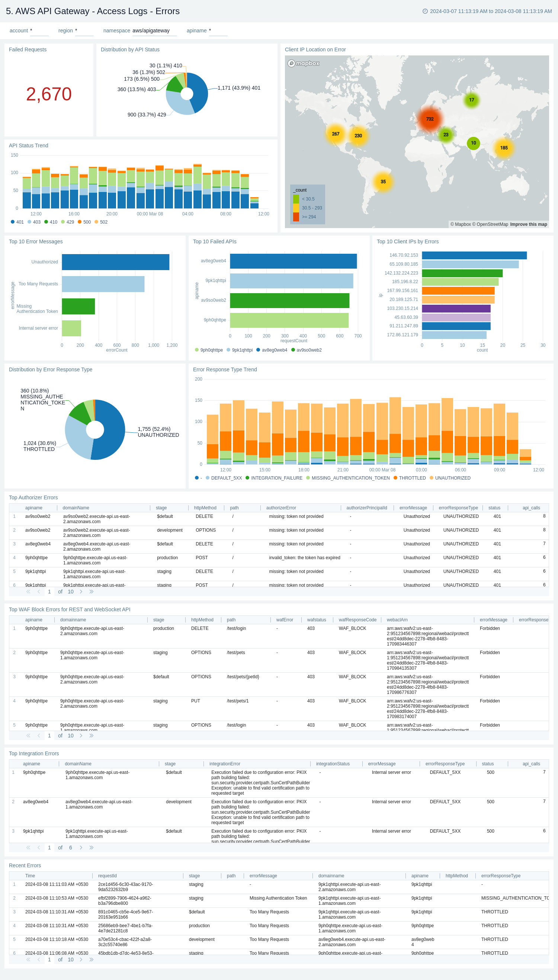Toggle INTEGRATION_FAILURE series in trend legend
This screenshot has height=980, width=558.
274,478
